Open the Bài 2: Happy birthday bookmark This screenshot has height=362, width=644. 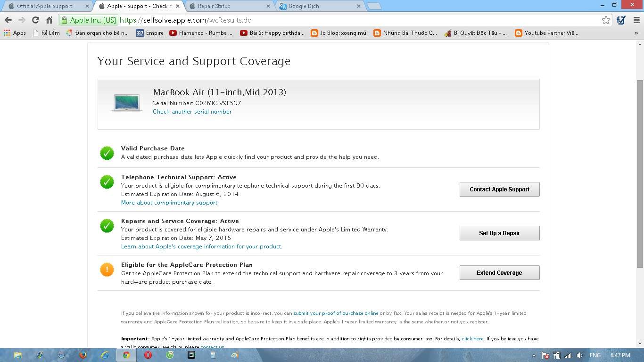coord(272,33)
